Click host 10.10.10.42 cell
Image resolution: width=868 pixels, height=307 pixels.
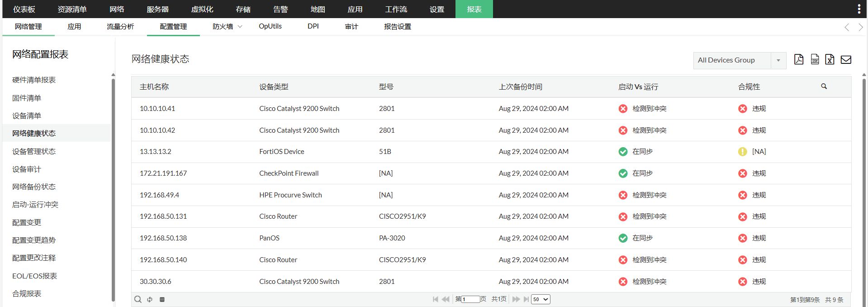click(157, 130)
